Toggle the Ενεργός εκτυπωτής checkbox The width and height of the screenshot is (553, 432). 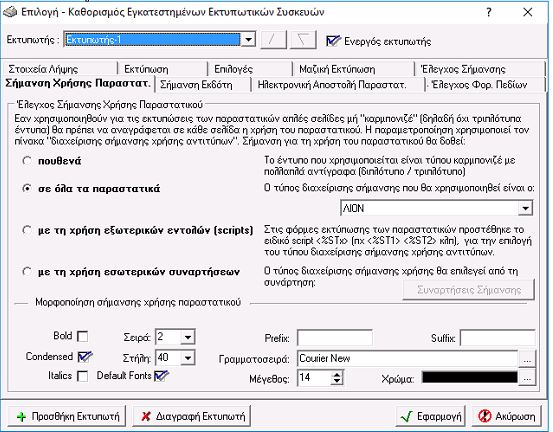333,41
